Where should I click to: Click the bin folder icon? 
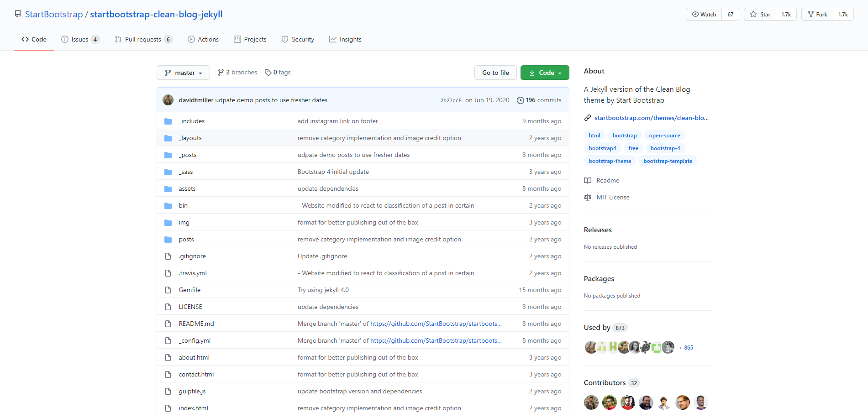coord(168,205)
